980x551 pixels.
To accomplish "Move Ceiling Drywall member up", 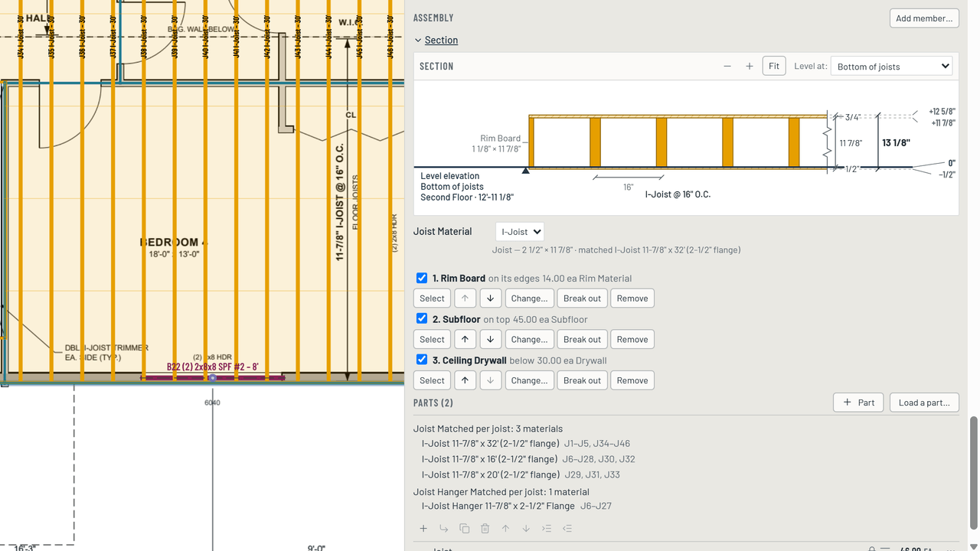I will [465, 380].
